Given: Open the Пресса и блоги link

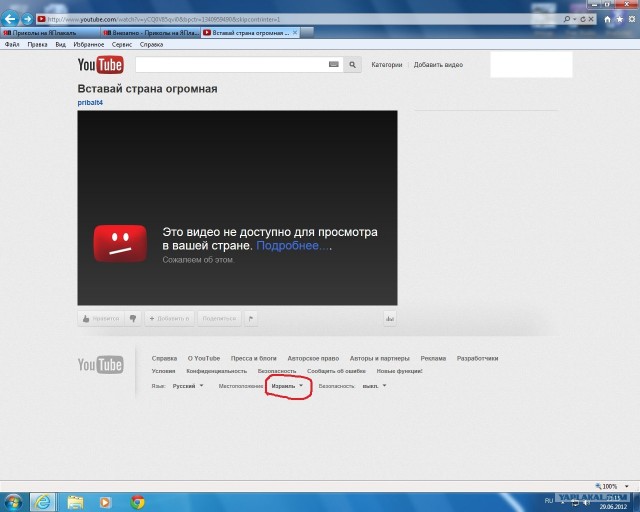Looking at the screenshot, I should pos(253,358).
